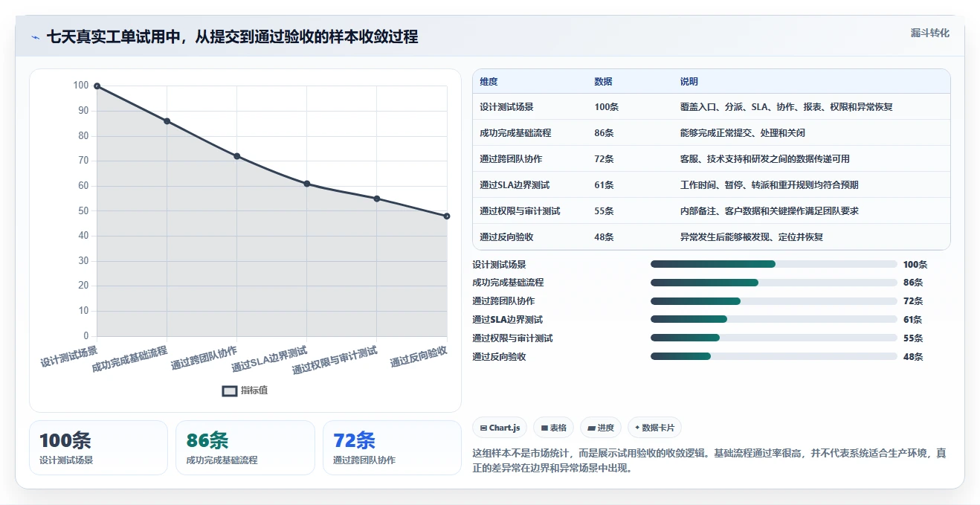
Task: Click the 通过SLA边界测试 progress bar
Action: pos(774,320)
